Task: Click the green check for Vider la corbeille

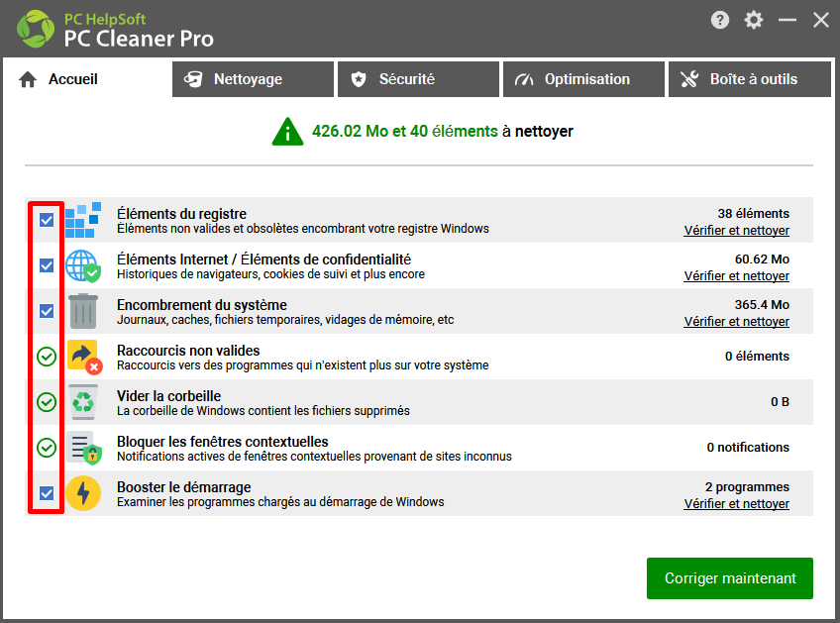Action: [47, 402]
